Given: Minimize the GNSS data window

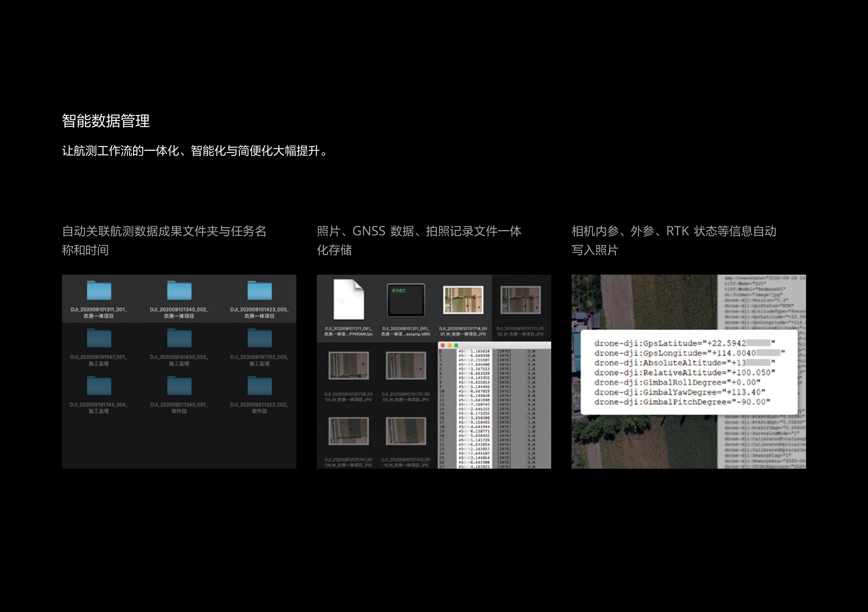Looking at the screenshot, I should 449,345.
